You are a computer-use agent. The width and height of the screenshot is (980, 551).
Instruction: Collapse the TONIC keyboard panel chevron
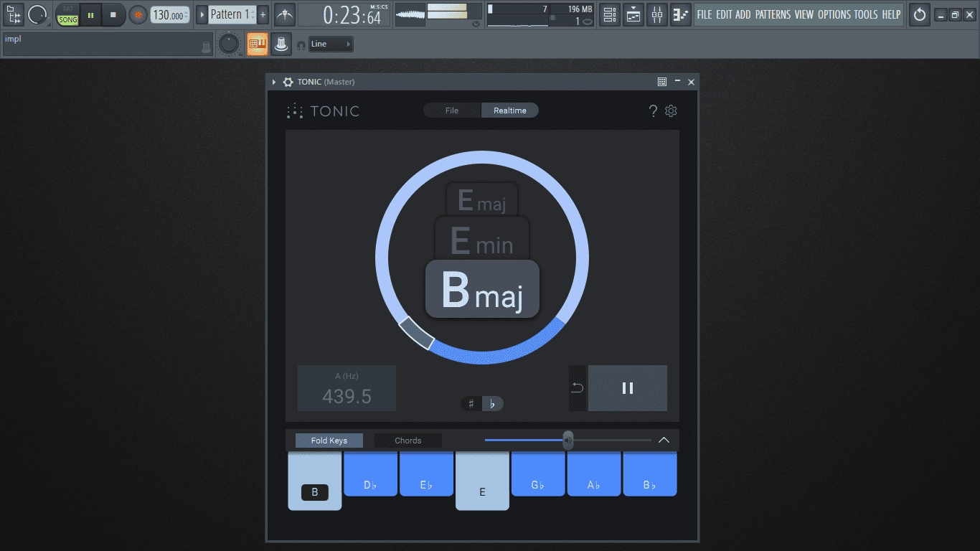[x=664, y=441]
